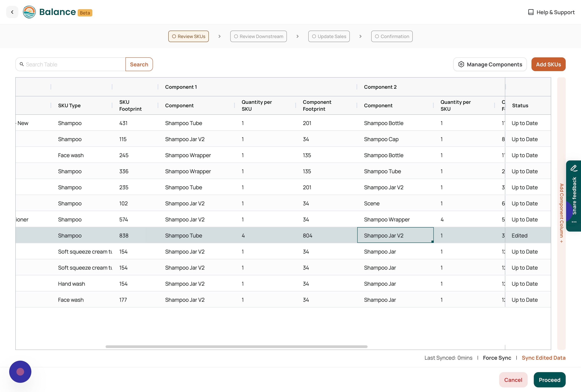Select the Confirmation step
Screen dimensions: 581x392
pos(392,36)
